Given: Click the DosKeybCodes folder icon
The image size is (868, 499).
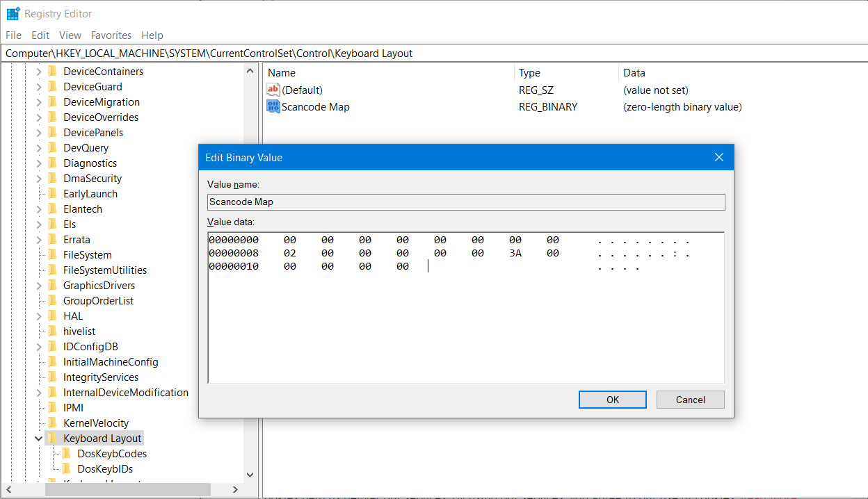Looking at the screenshot, I should click(67, 454).
